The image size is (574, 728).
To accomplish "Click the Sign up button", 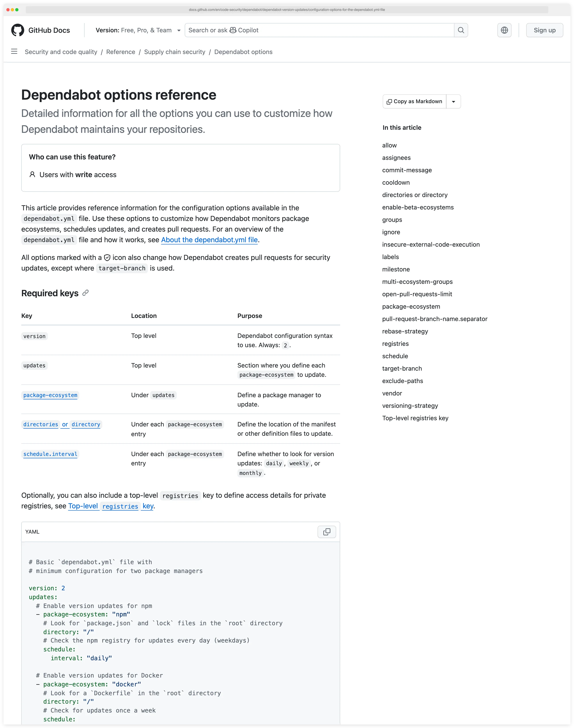I will (544, 30).
